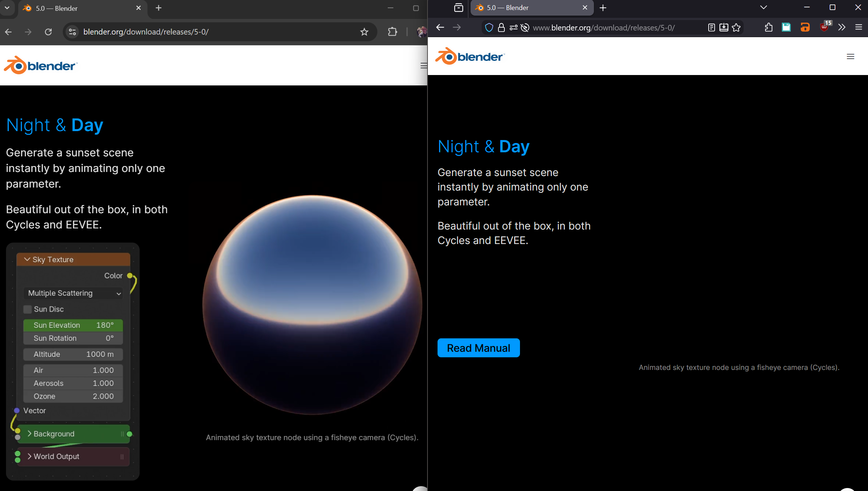
Task: Open the hamburger site menu in the Firefox page
Action: [850, 56]
